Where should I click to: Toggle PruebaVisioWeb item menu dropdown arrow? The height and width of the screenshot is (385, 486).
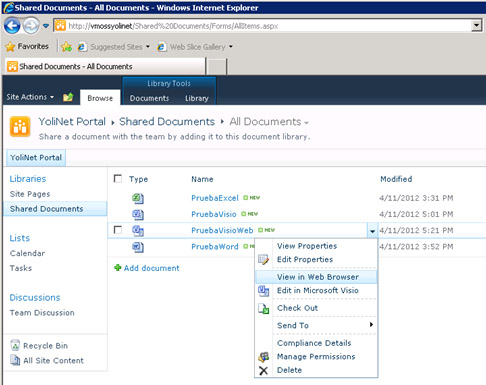(372, 231)
